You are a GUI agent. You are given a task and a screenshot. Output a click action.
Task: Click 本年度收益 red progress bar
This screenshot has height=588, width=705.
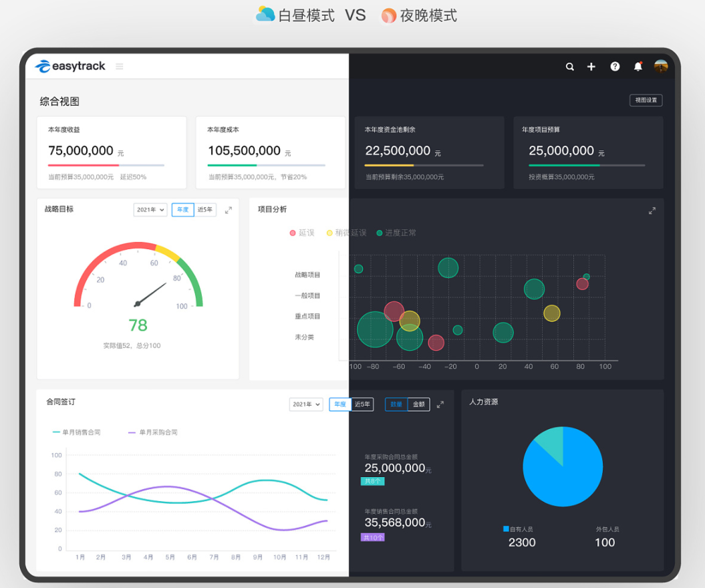pos(84,166)
